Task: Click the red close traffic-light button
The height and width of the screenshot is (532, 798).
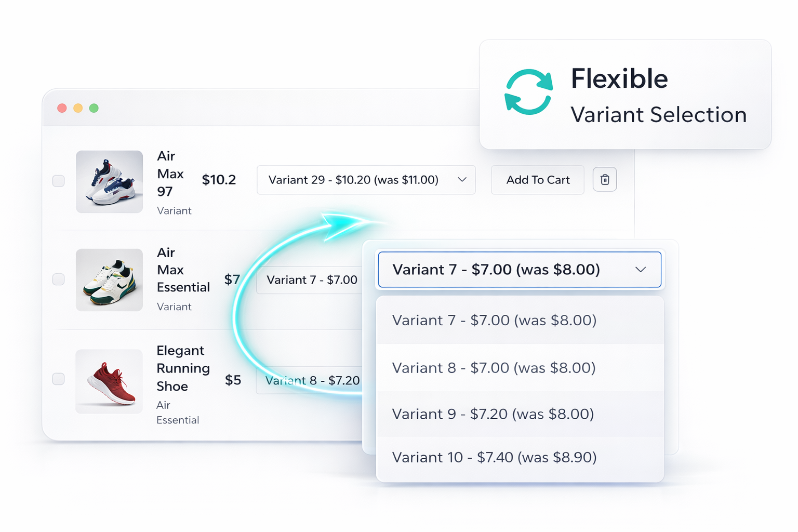Action: click(x=62, y=108)
